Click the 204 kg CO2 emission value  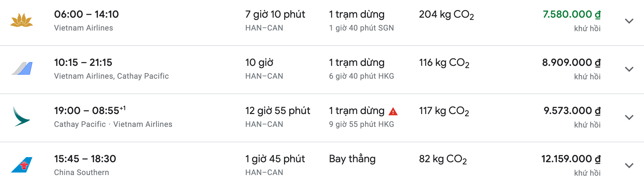tap(447, 14)
